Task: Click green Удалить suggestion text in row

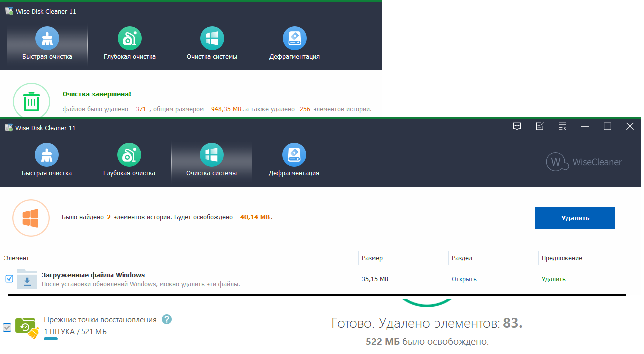Action: 553,279
